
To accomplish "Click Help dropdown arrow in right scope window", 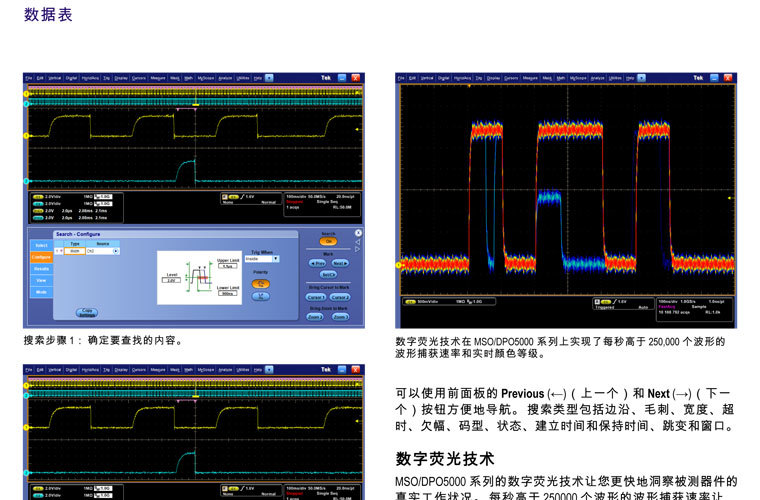I will coord(641,78).
